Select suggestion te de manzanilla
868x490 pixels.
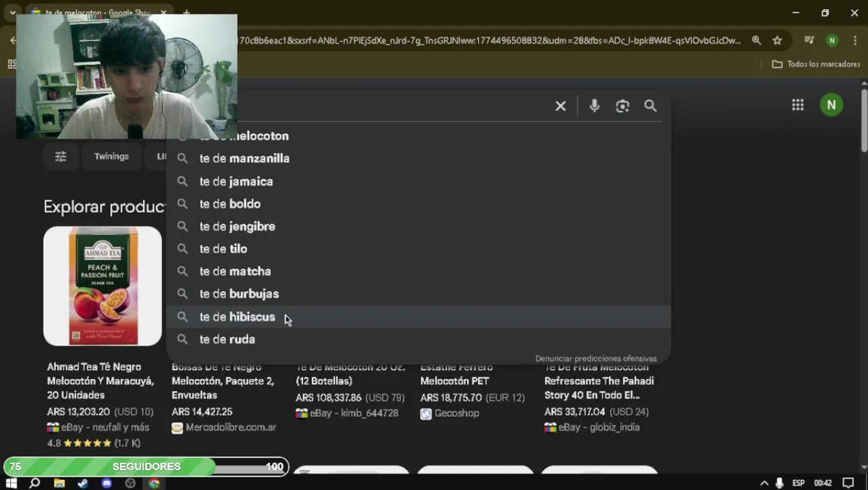pos(419,159)
